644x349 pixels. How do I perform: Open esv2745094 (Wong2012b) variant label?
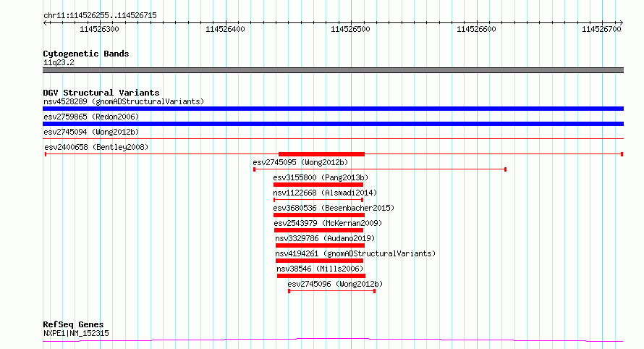[x=91, y=132]
